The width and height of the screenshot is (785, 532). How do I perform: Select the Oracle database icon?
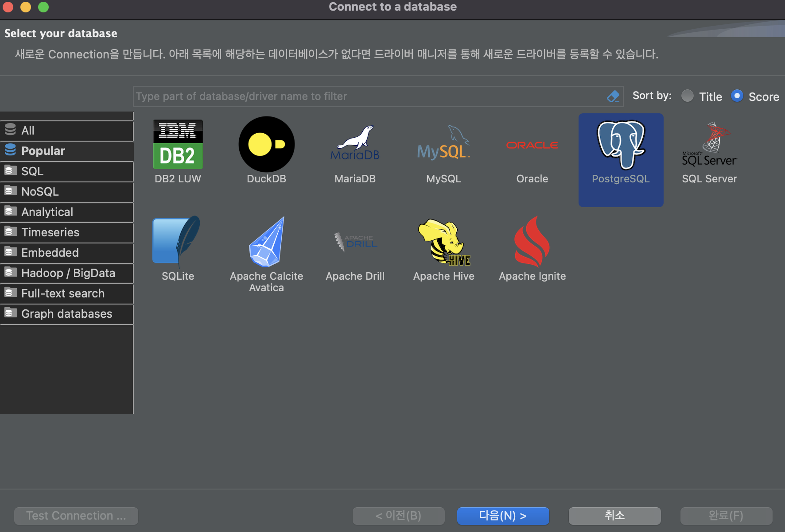532,145
